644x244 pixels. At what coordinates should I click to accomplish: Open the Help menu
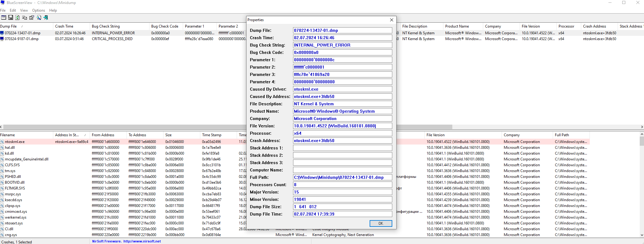click(53, 10)
